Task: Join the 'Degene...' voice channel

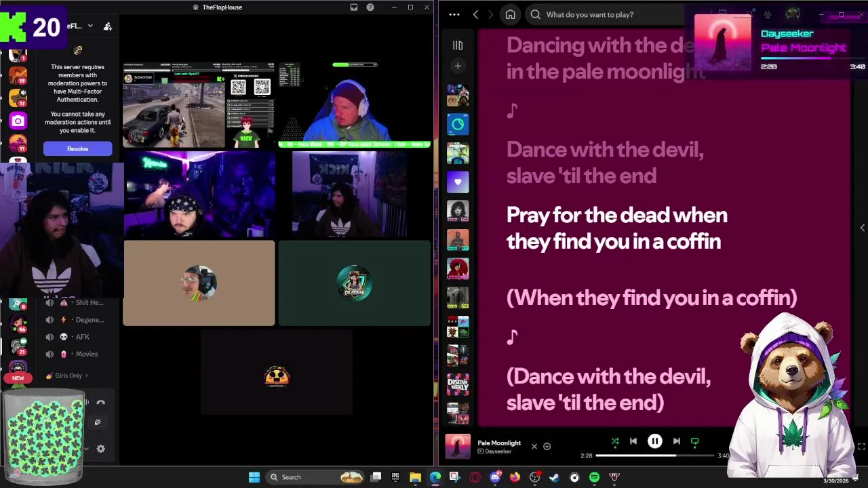Action: pos(76,320)
